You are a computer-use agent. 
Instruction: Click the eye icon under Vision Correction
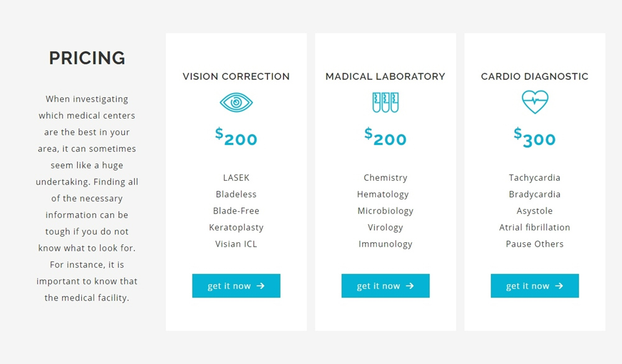coord(236,102)
